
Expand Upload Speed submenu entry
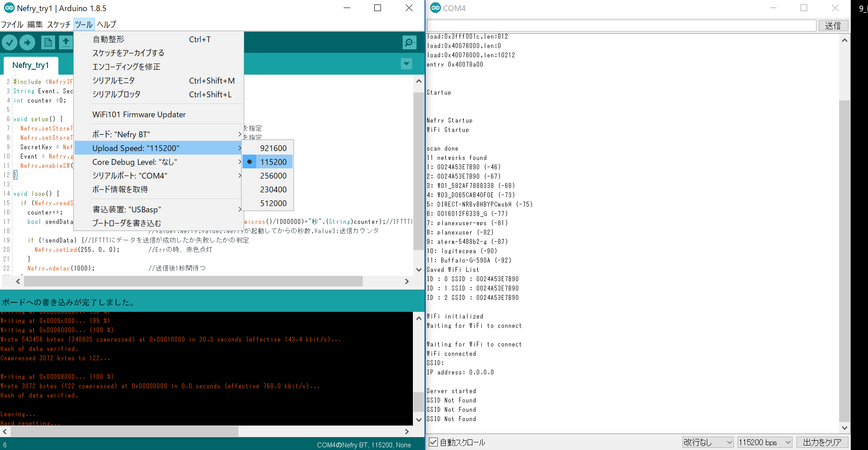pos(159,148)
